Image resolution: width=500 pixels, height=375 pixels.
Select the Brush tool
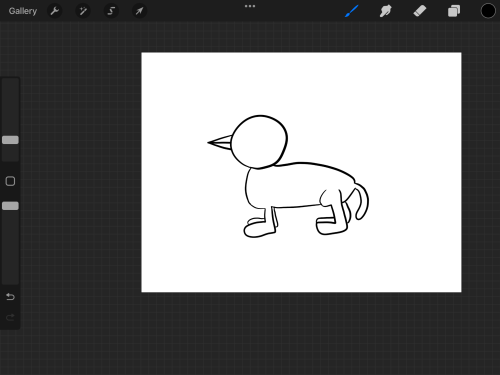352,11
